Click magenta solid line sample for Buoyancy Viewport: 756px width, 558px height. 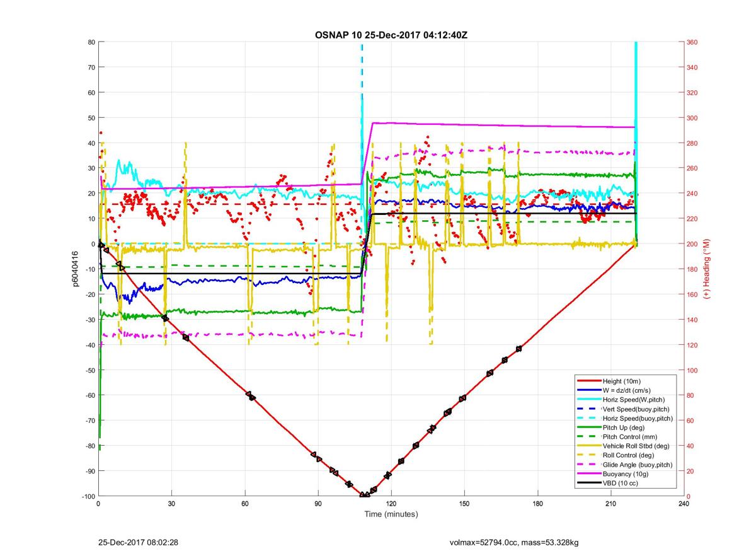pos(588,474)
